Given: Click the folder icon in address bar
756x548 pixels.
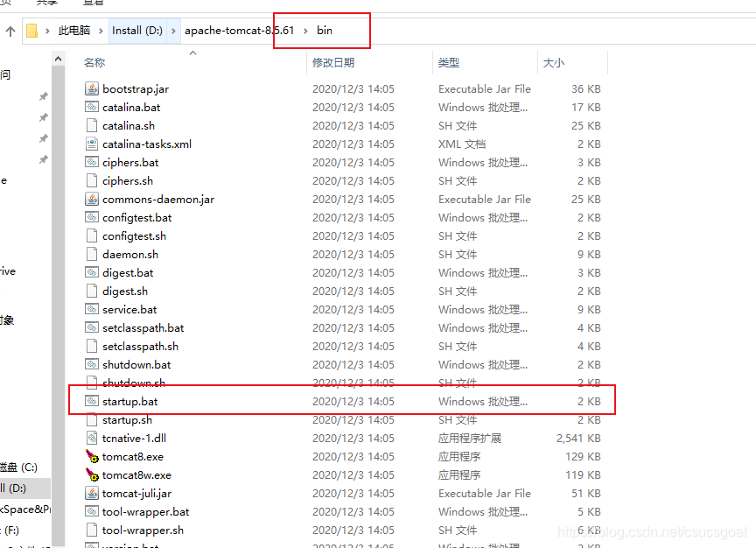Looking at the screenshot, I should point(31,31).
